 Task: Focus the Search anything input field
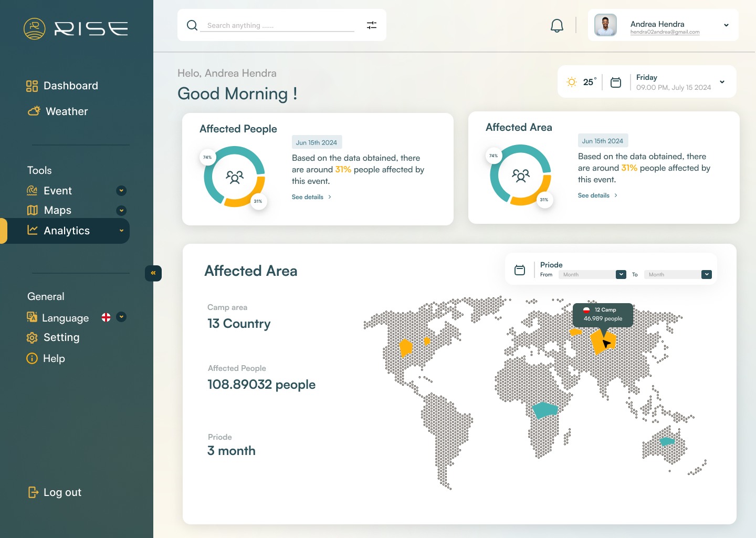click(x=279, y=25)
